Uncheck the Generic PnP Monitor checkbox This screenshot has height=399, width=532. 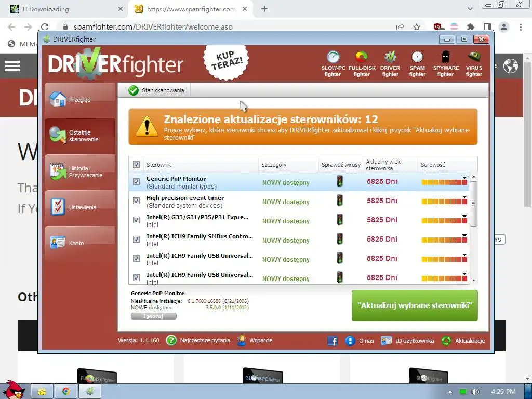tap(137, 181)
